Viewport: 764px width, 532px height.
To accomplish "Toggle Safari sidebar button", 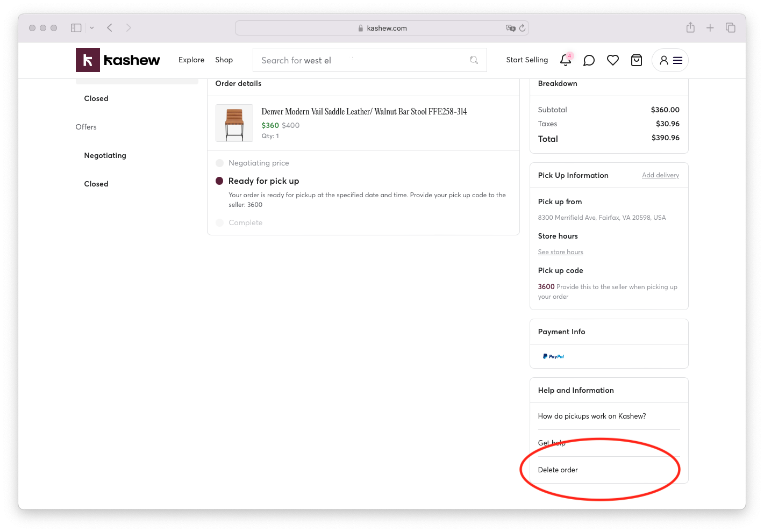I will [x=76, y=28].
